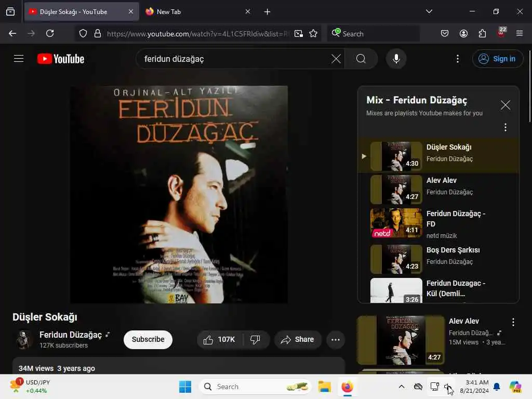Click Windows taskbar Search box
Screen dimensions: 532x399
[x=255, y=387]
